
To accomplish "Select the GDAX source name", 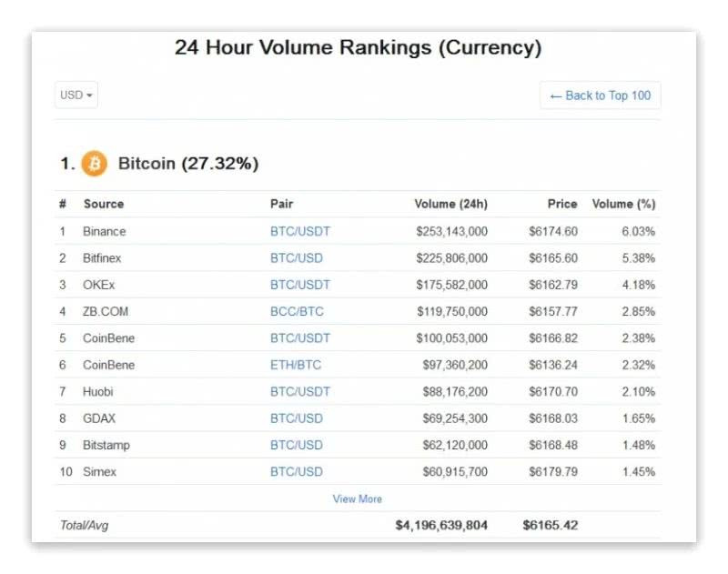I will tap(99, 418).
